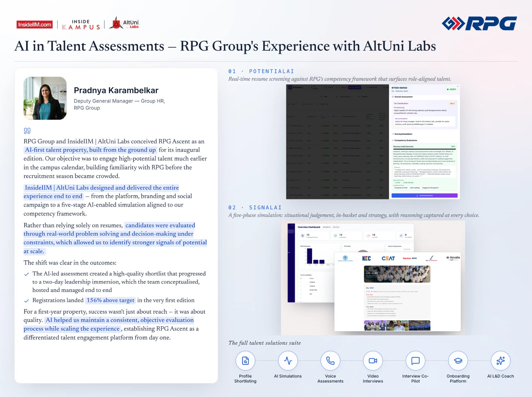Click the Statutory Audit Execution score bar
532x397 pixels.
pyautogui.click(x=424, y=149)
